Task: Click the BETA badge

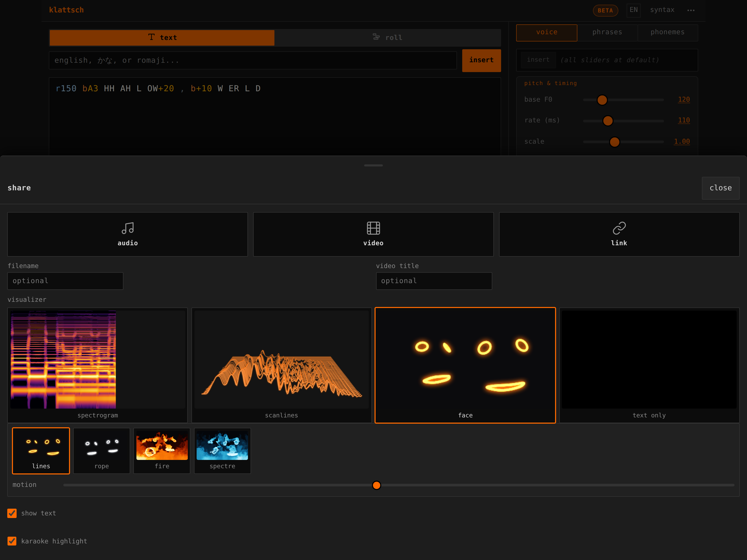Action: click(x=605, y=10)
